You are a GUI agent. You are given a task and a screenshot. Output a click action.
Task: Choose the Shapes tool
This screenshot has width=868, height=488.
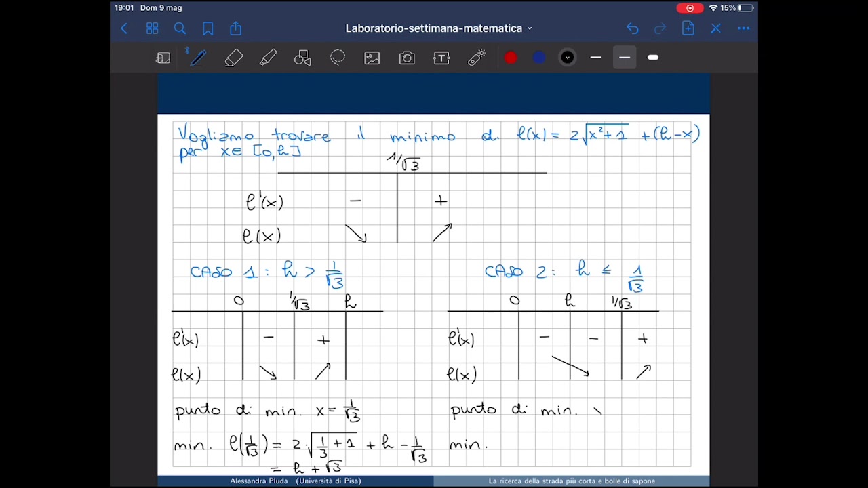coord(302,58)
